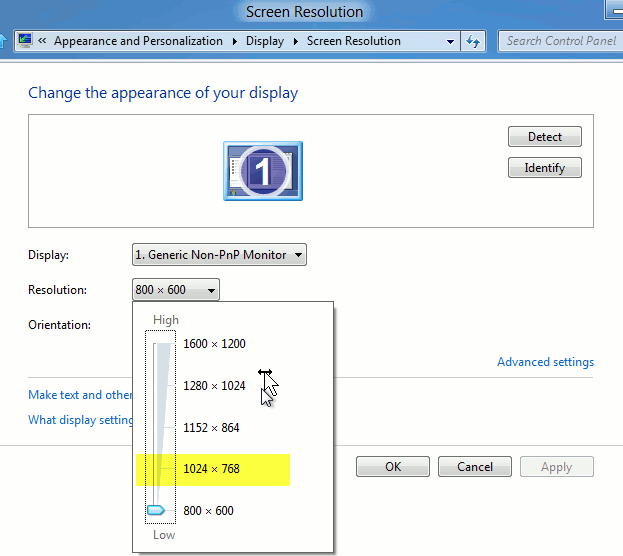Image resolution: width=623 pixels, height=556 pixels.
Task: Choose 1152 × 864 resolution
Action: click(211, 428)
